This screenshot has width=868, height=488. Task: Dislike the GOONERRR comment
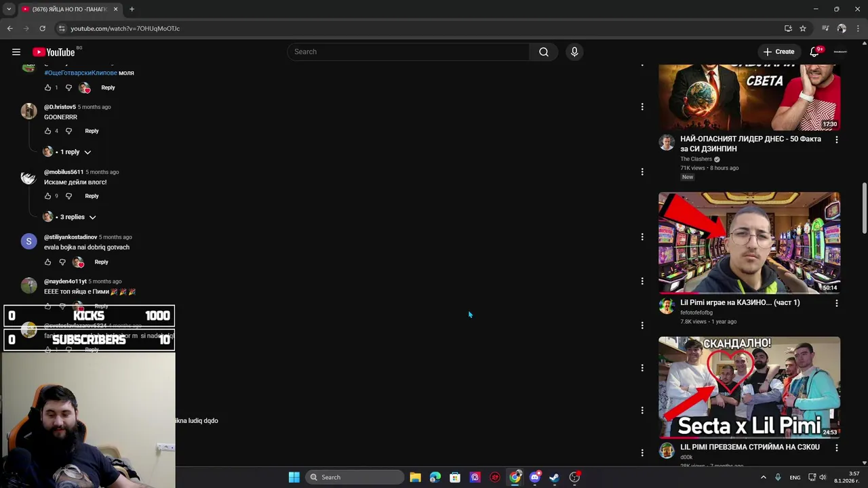click(x=68, y=131)
